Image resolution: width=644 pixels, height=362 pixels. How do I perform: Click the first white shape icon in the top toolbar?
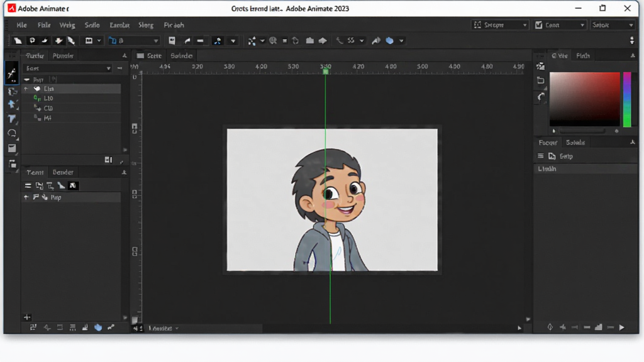coord(18,41)
